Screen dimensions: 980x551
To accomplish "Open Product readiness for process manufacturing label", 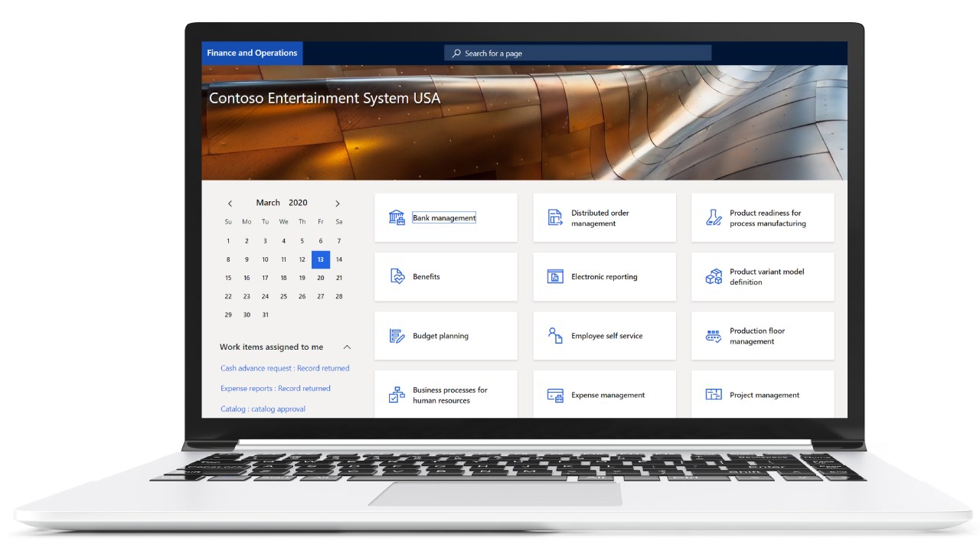I will pos(768,218).
